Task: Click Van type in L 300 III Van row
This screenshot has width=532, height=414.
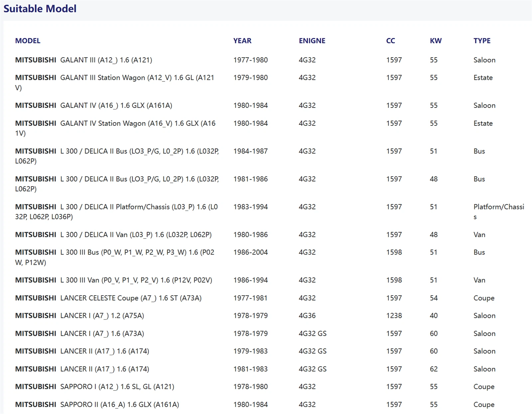Action: coord(479,280)
